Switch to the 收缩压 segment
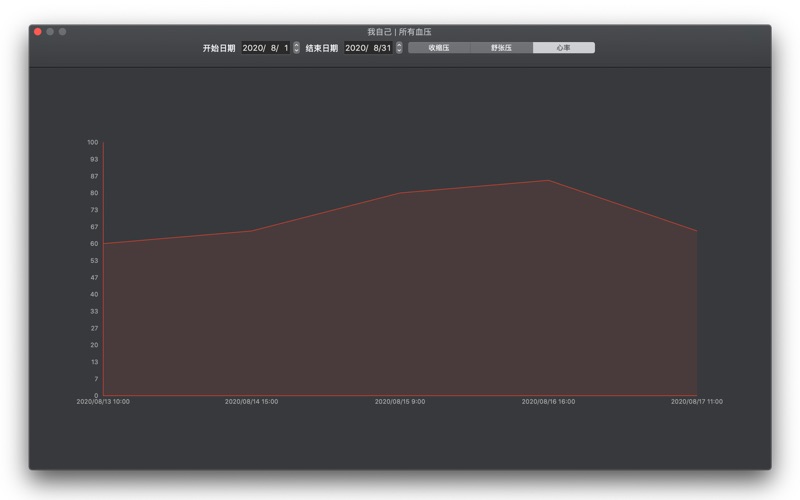 coord(439,48)
